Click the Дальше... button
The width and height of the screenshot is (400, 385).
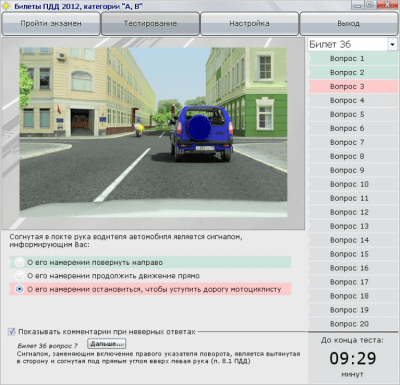point(107,344)
